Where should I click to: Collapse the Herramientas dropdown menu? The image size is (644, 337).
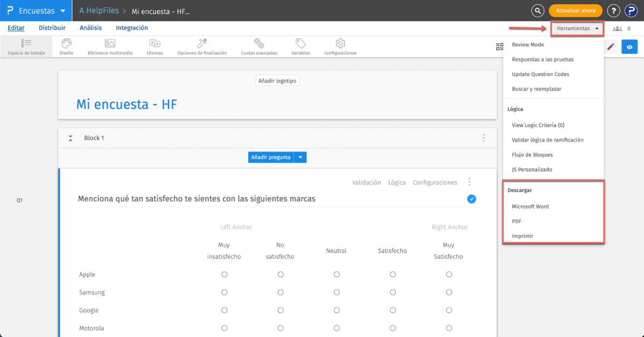[577, 28]
